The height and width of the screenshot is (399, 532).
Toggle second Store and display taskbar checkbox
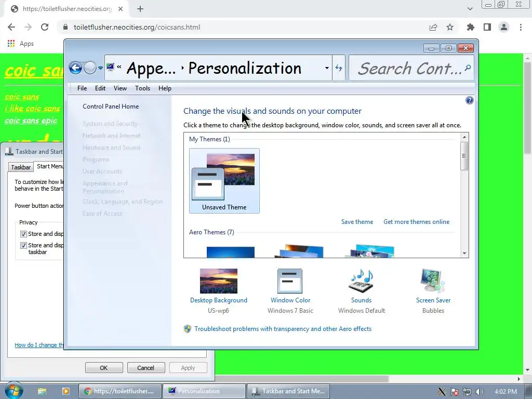click(x=23, y=245)
